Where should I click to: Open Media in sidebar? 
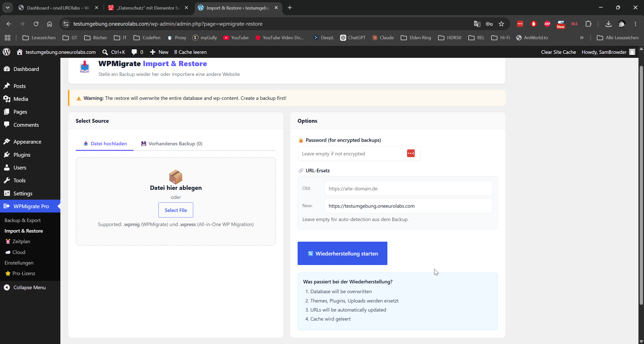pyautogui.click(x=30, y=99)
